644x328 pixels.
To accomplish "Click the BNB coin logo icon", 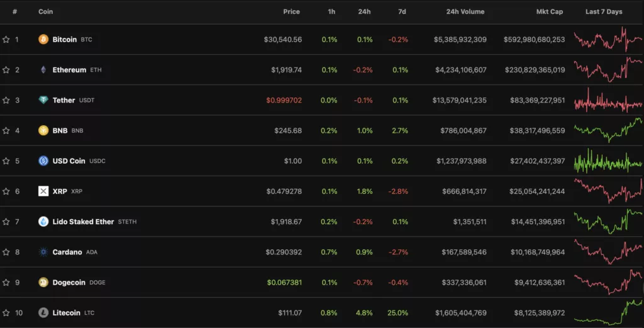I will point(43,130).
